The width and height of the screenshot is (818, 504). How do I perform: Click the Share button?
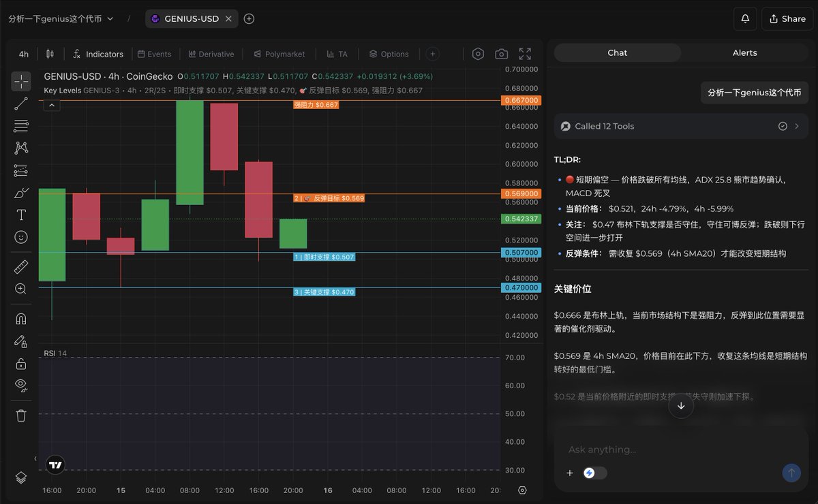pos(787,18)
